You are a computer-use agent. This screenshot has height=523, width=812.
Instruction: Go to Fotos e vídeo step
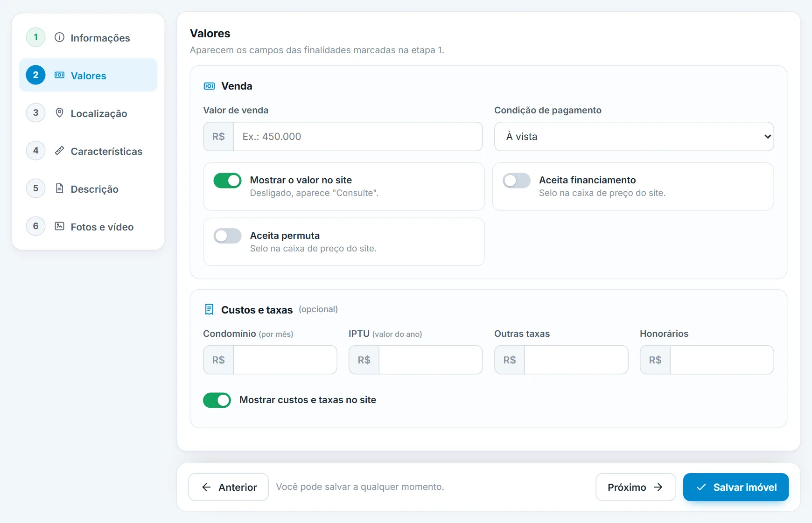click(88, 226)
